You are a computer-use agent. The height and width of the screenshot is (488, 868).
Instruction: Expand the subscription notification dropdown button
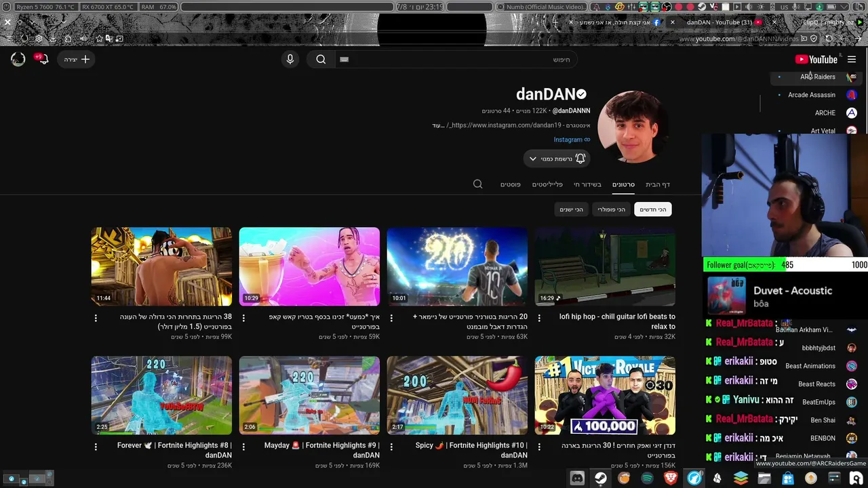pos(556,159)
